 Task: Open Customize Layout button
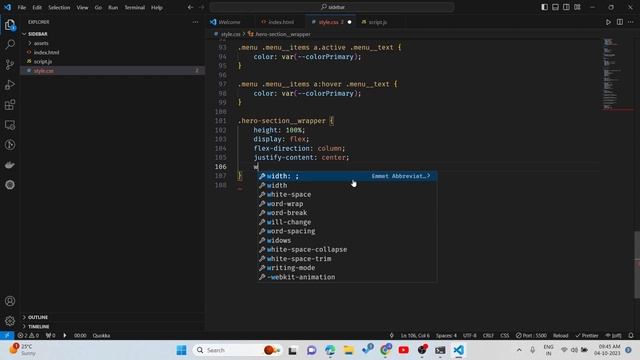pyautogui.click(x=577, y=7)
